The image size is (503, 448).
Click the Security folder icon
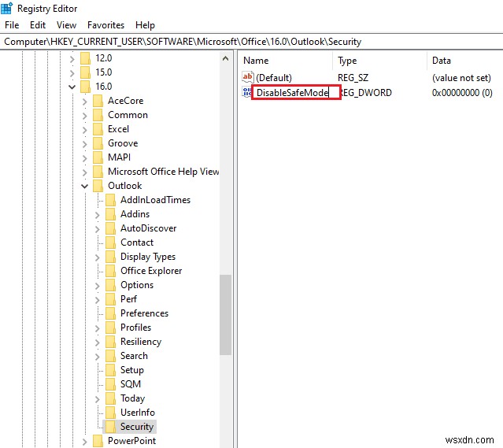pyautogui.click(x=110, y=427)
